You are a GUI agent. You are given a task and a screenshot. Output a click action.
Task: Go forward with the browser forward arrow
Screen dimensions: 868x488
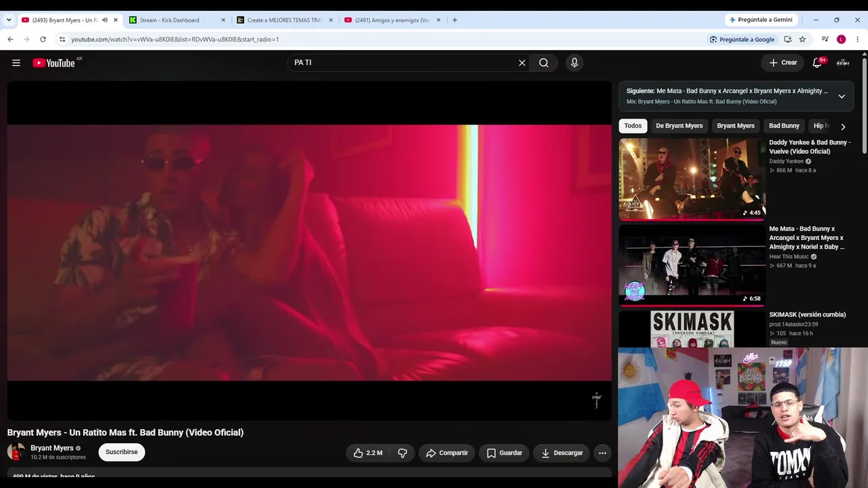(x=26, y=39)
